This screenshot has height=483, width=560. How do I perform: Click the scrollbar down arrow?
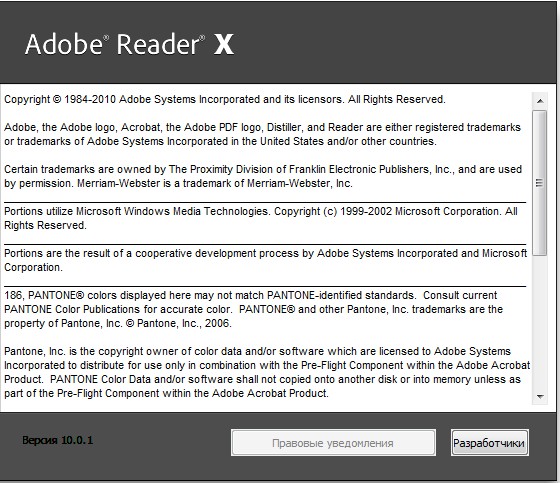pyautogui.click(x=540, y=397)
